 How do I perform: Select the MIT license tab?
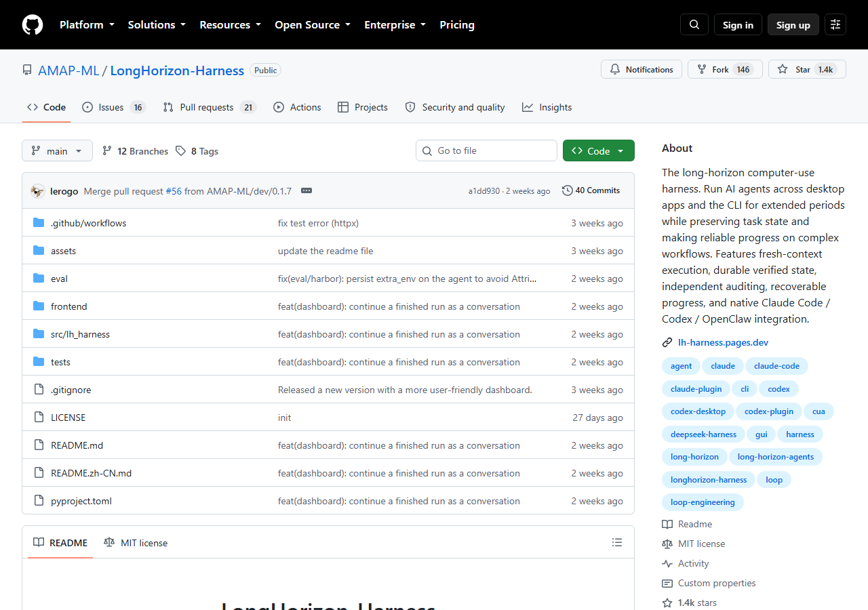[136, 542]
